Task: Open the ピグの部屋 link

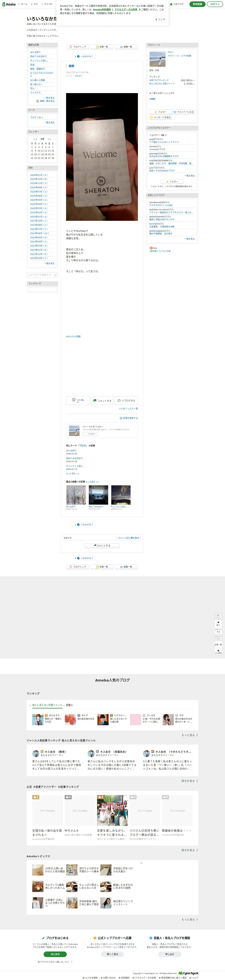Action: [186, 56]
